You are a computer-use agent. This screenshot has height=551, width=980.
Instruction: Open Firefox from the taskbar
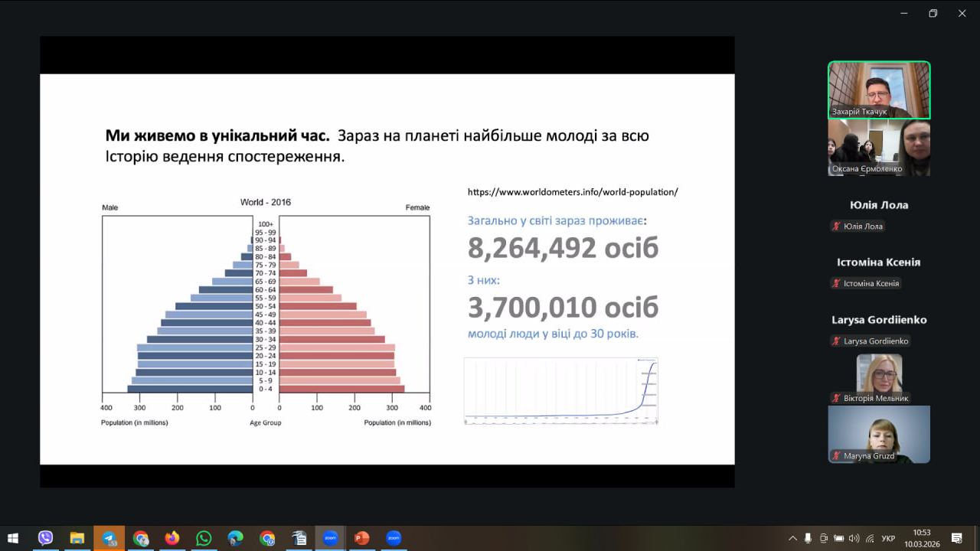click(x=171, y=538)
